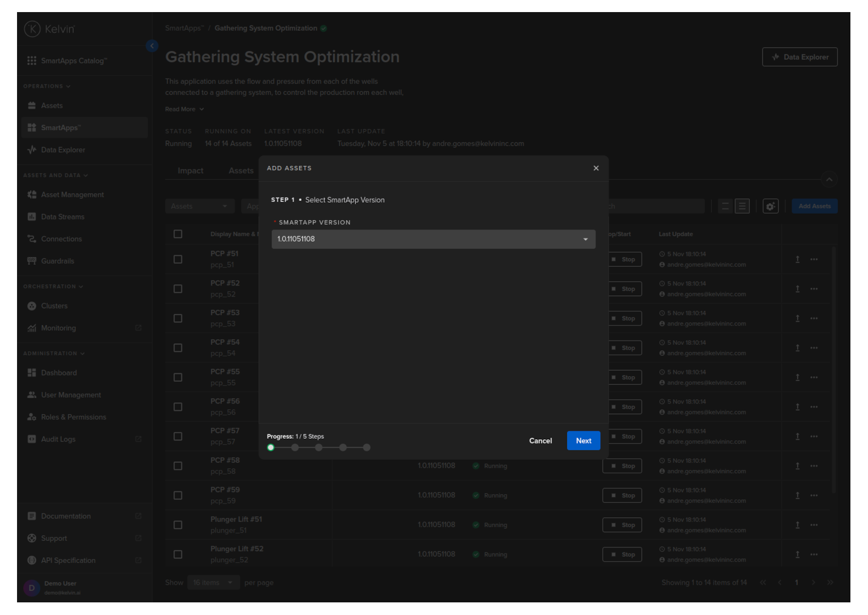
Task: Open the items per page dropdown
Action: [x=213, y=583]
